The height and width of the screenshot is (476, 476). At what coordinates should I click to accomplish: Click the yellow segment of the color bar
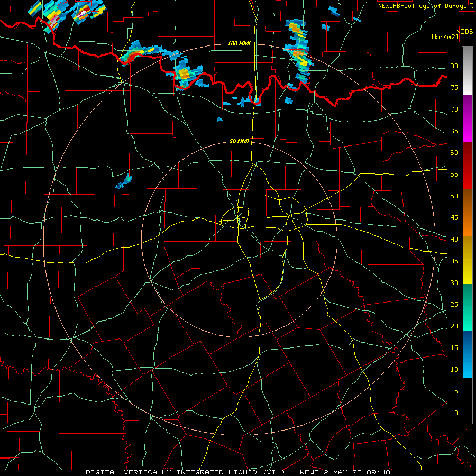[467, 260]
